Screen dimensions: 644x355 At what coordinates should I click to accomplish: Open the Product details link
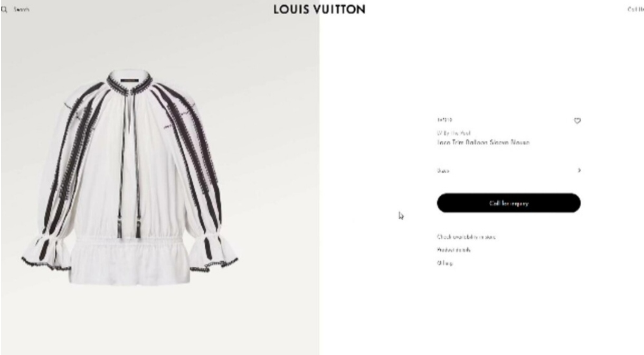pos(453,250)
